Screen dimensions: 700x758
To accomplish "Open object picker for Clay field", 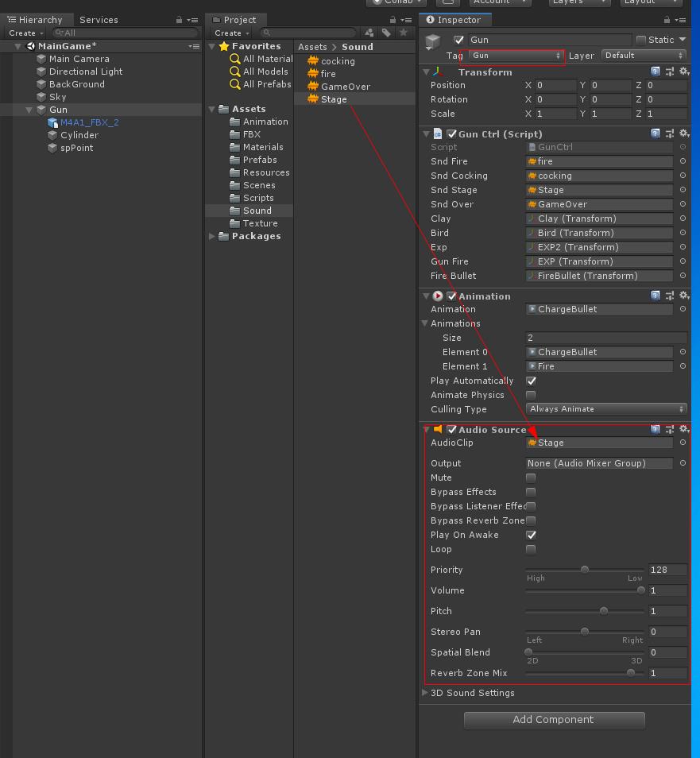I will 683,219.
